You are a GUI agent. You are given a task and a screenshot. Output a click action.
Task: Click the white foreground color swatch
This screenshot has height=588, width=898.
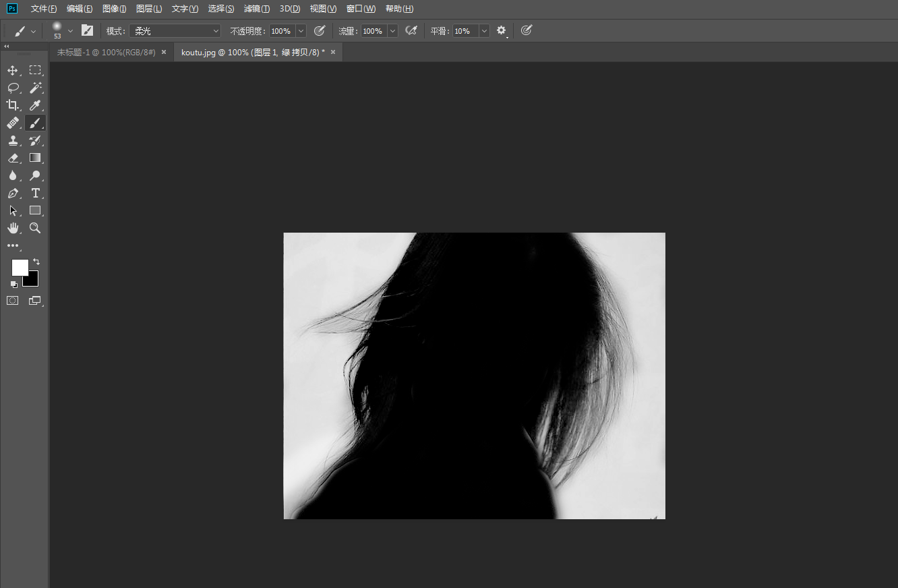[20, 268]
